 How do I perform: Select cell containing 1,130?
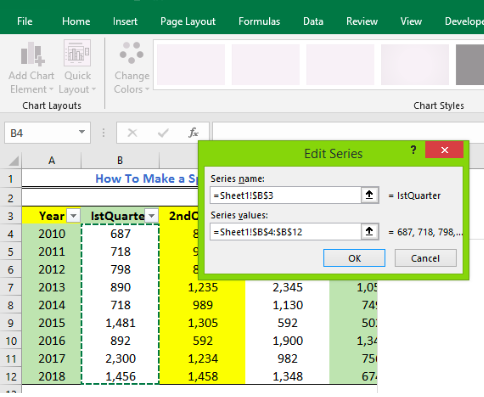click(287, 305)
